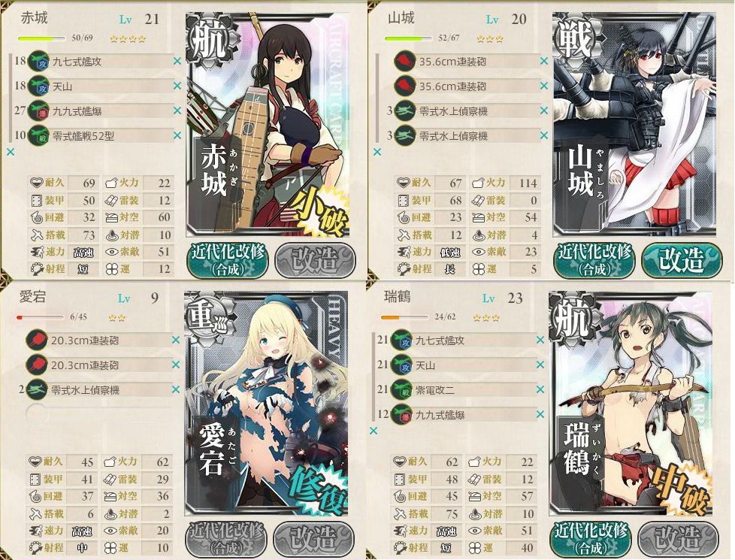
Task: Click Atago's red HP gauge bar
Action: click(x=41, y=317)
